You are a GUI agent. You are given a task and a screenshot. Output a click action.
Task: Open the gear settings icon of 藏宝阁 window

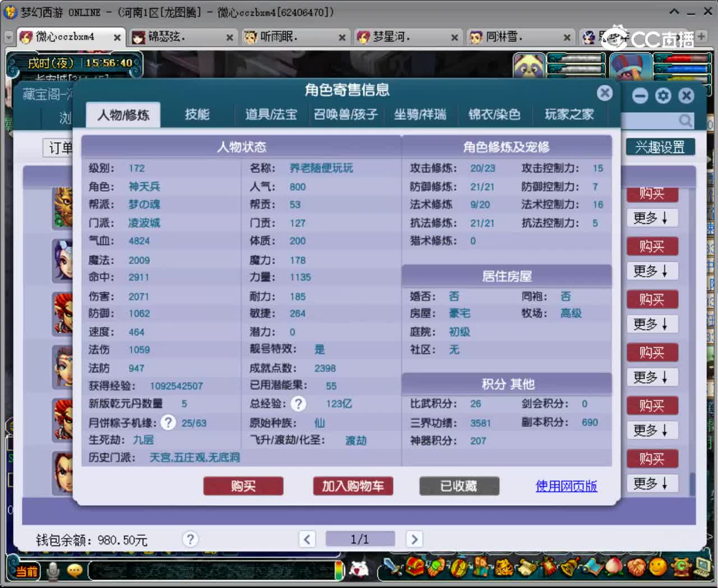pos(663,96)
